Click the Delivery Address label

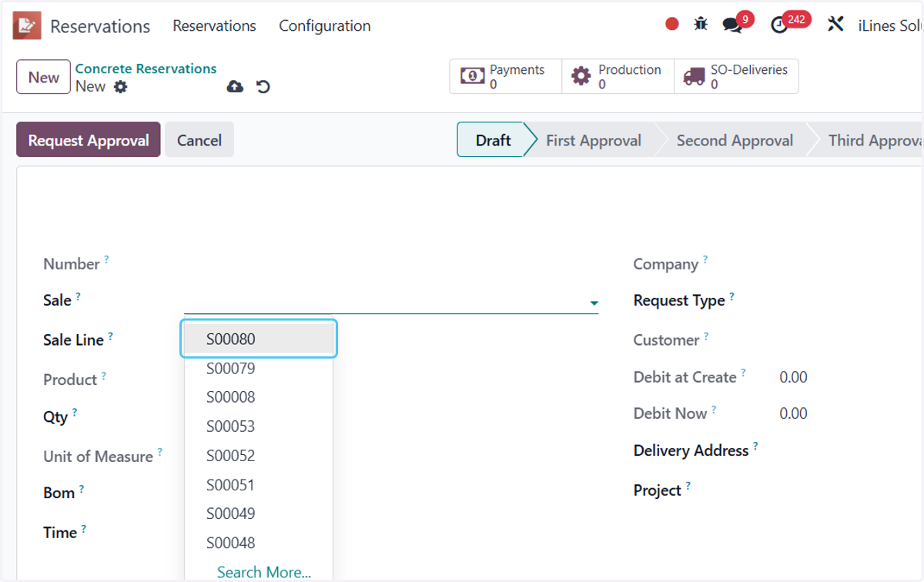[x=691, y=450]
